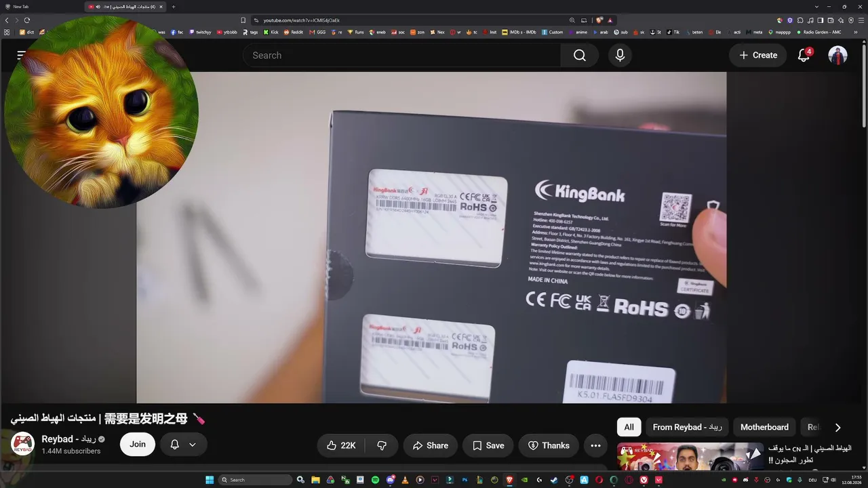Click Create button in YouTube header

[758, 56]
